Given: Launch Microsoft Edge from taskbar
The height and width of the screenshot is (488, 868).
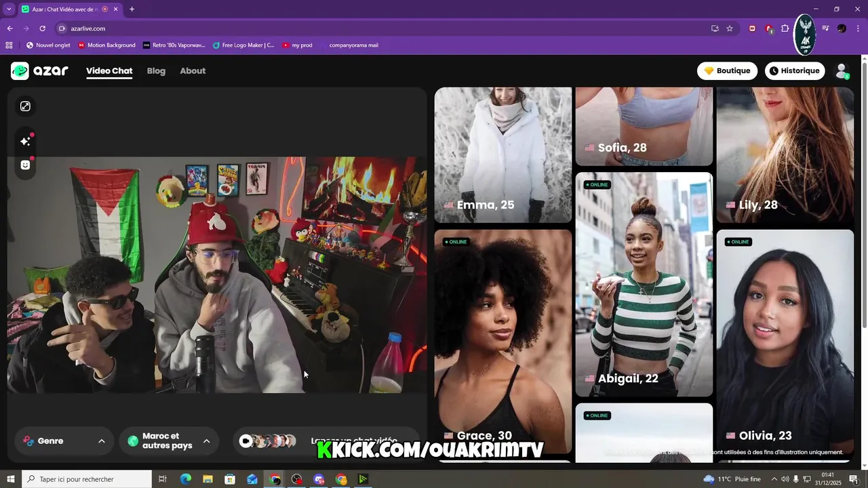Looking at the screenshot, I should click(186, 479).
